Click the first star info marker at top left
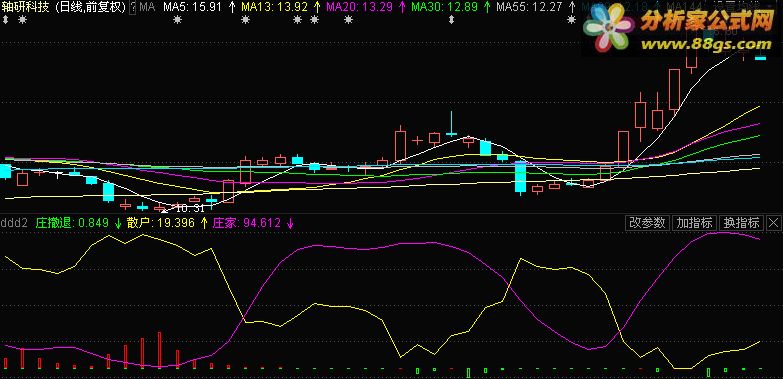 tap(22, 20)
